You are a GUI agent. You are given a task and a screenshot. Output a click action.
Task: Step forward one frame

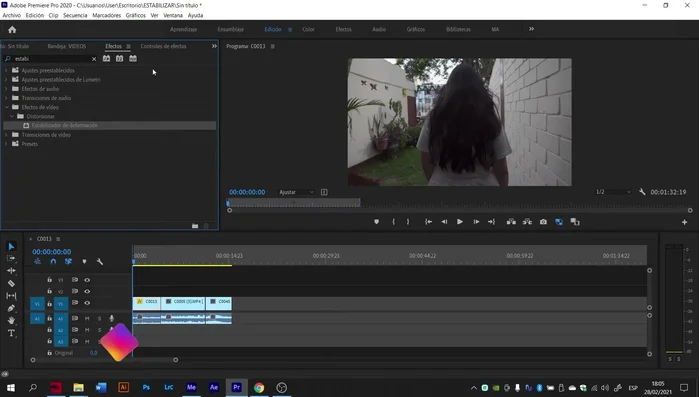point(476,222)
